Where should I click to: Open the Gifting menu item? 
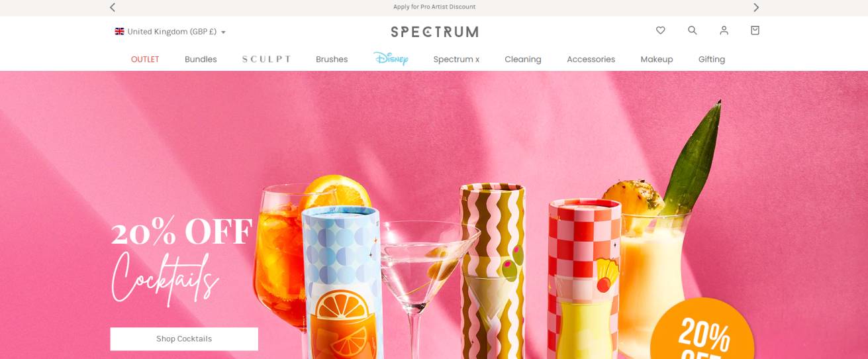(712, 59)
